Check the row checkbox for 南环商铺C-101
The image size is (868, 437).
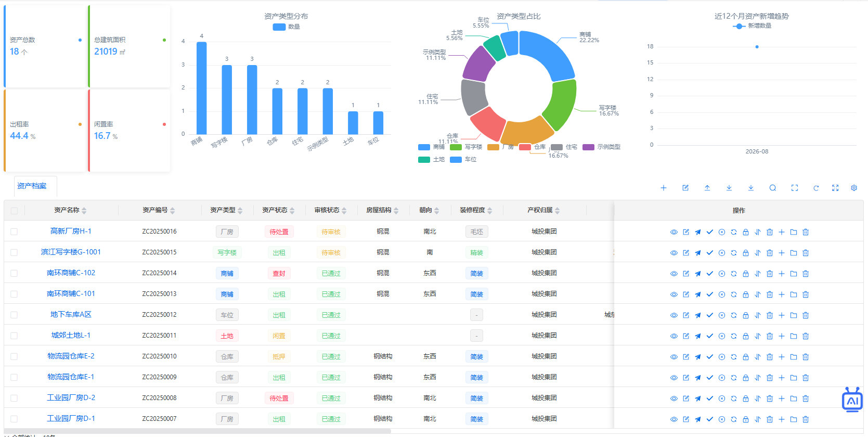(x=14, y=294)
